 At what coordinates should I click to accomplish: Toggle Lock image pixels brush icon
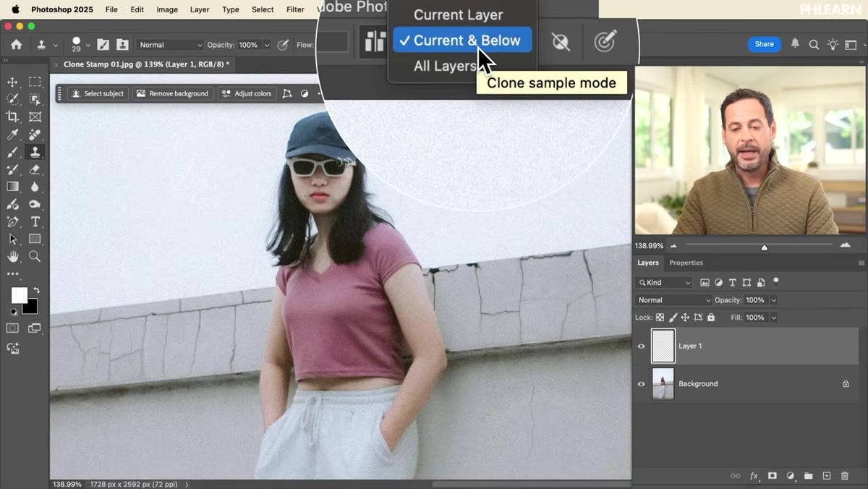click(673, 318)
